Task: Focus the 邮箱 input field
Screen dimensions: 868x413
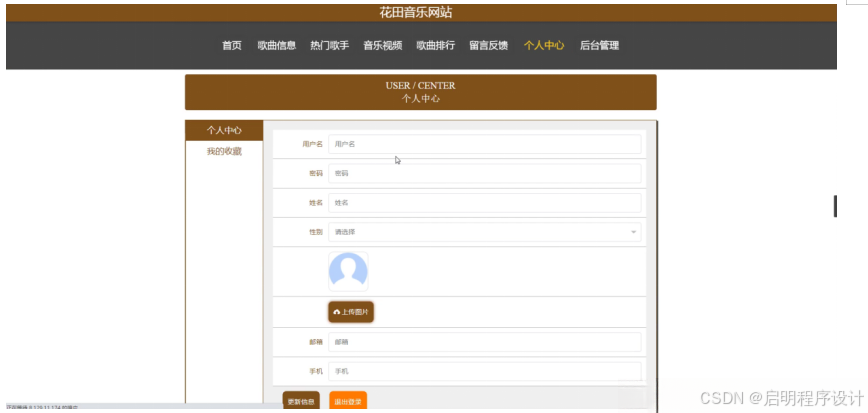Action: coord(484,342)
